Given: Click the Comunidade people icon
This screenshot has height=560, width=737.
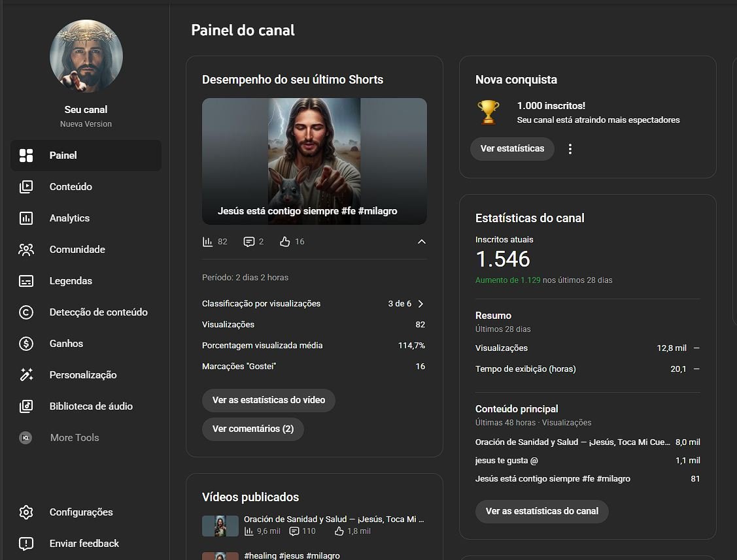Looking at the screenshot, I should [26, 250].
